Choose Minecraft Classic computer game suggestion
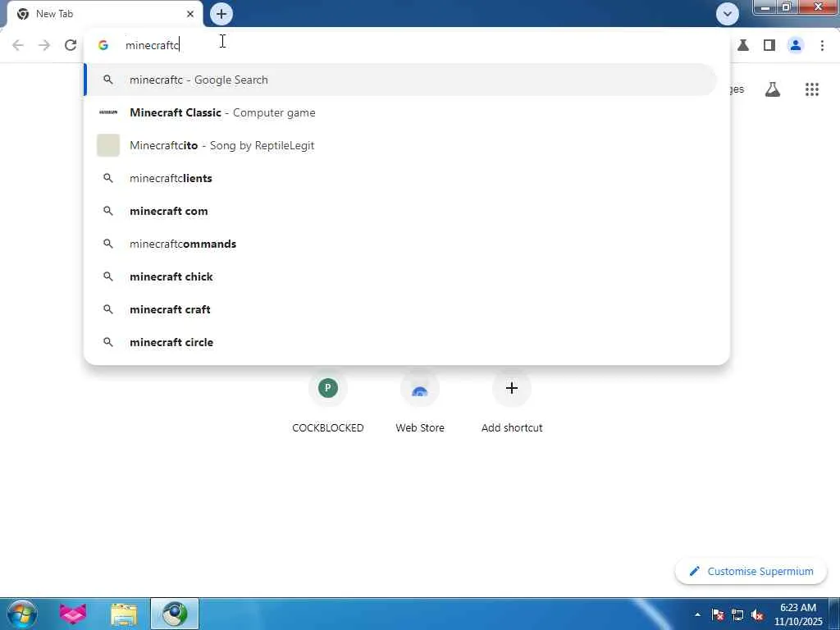This screenshot has height=630, width=840. [400, 112]
